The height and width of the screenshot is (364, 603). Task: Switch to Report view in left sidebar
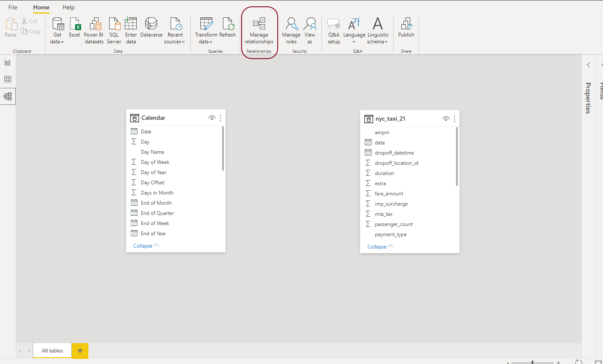click(x=8, y=62)
